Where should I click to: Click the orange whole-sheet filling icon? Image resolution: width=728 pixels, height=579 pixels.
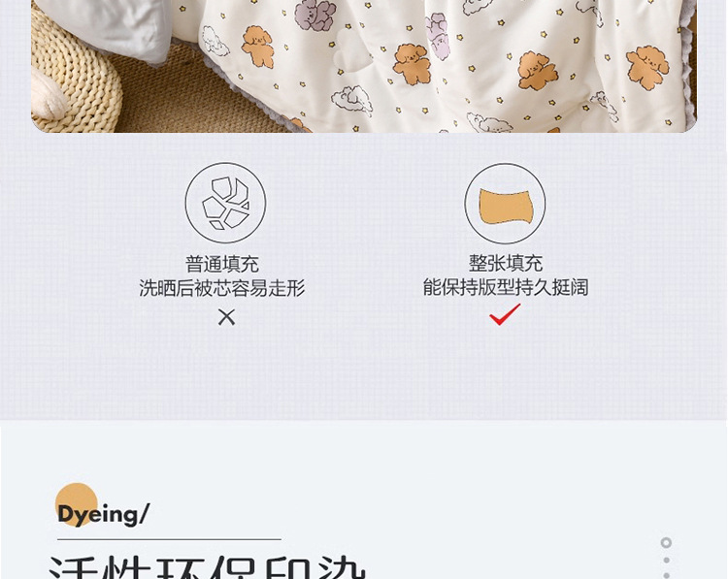coord(505,204)
